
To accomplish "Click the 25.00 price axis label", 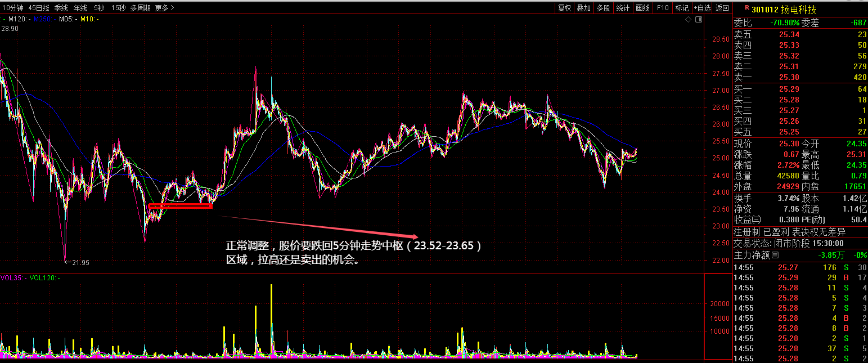I will point(721,158).
